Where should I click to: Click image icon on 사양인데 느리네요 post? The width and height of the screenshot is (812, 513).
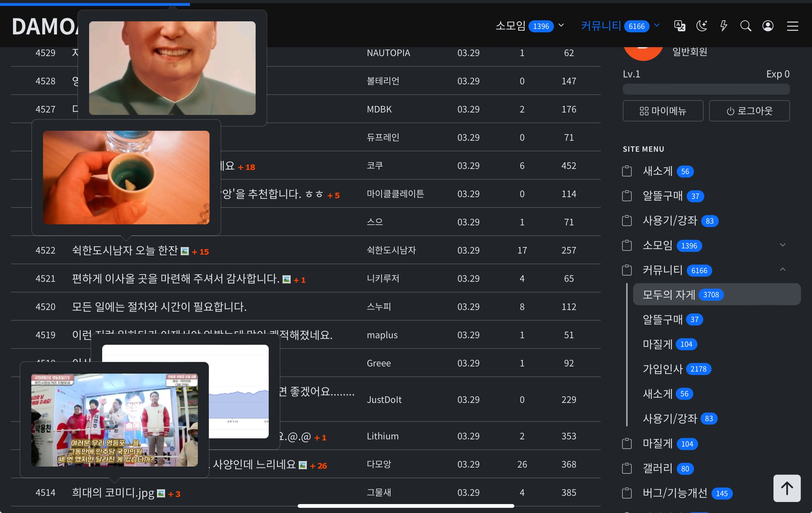[x=303, y=466]
